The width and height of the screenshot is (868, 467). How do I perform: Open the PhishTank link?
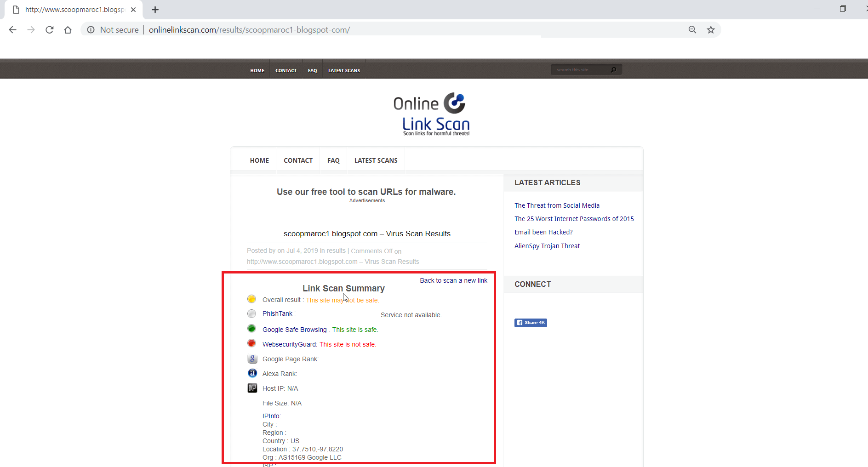click(x=277, y=313)
